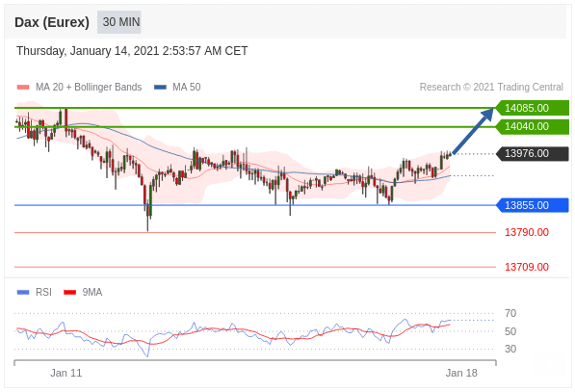
Task: Click the 13855.00 blue pivot tag
Action: pos(532,205)
